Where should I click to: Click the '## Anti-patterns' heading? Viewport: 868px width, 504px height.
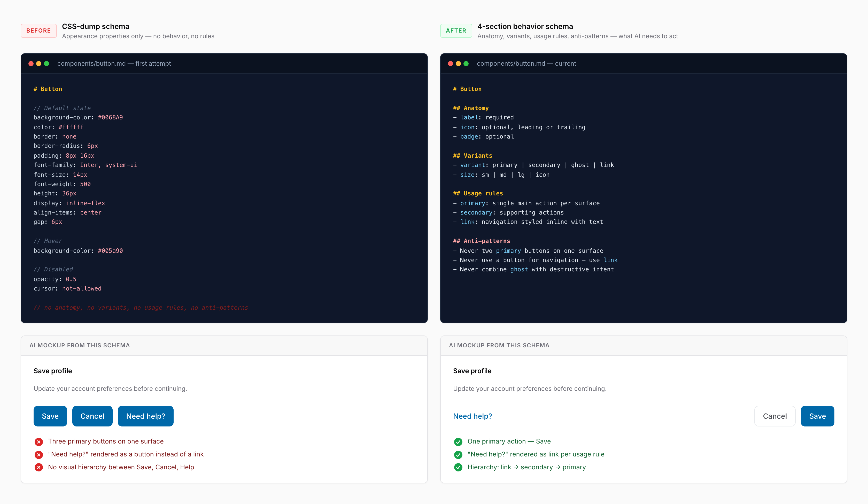pyautogui.click(x=482, y=241)
